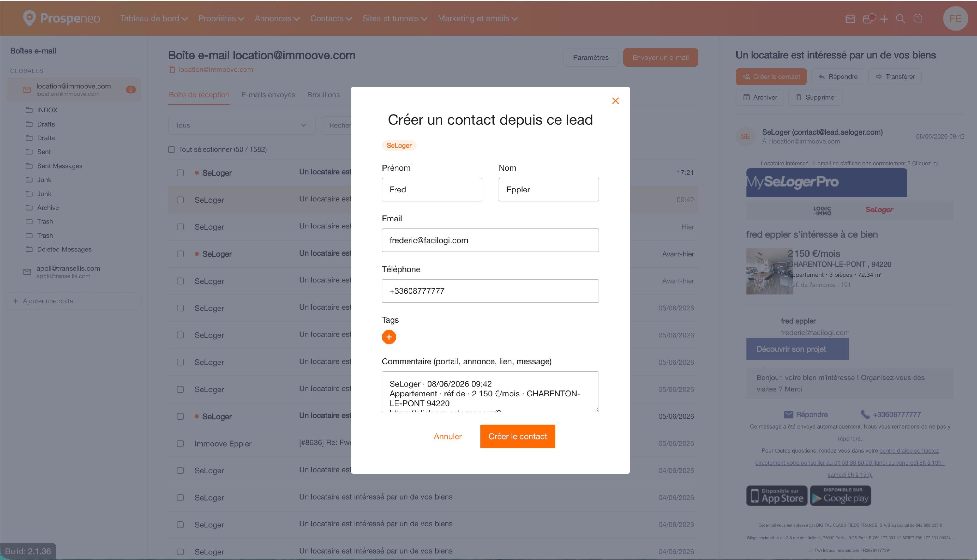Viewport: 977px width, 560px height.
Task: Click the plus icon in top bar
Action: point(884,19)
